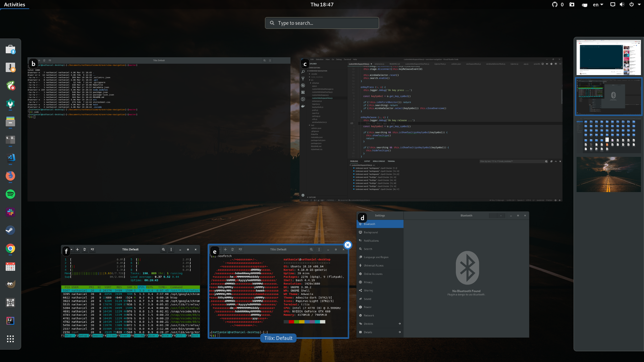Close the highlighted neofetch Tilix window
The width and height of the screenshot is (644, 362).
pos(348,245)
